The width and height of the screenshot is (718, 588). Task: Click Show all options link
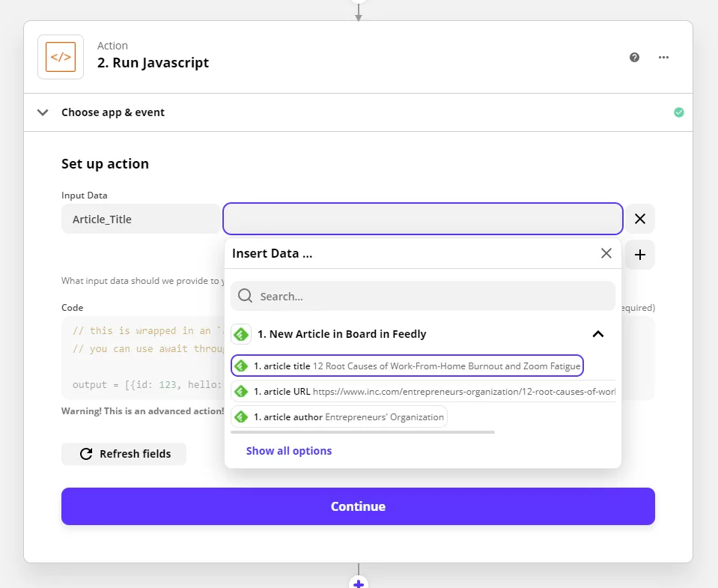[289, 451]
